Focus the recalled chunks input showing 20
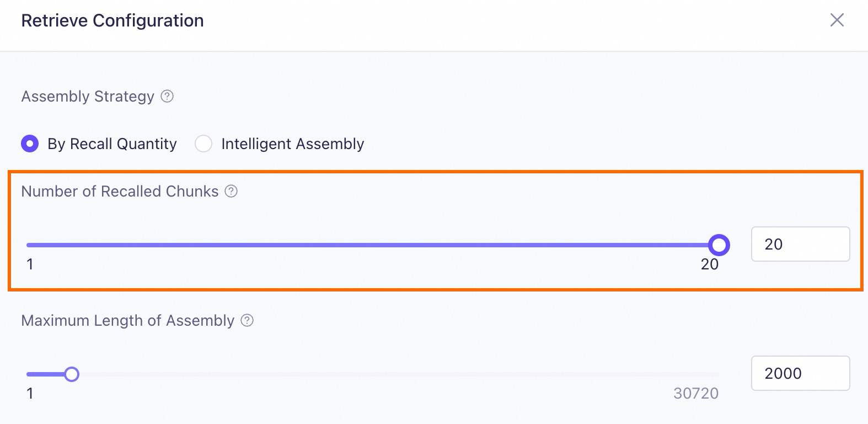The image size is (868, 424). [800, 244]
